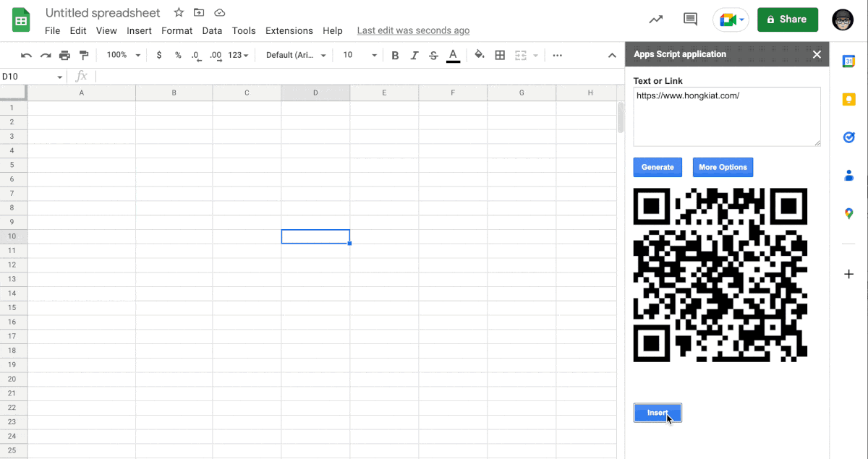This screenshot has width=868, height=459.
Task: Open the Tools menu
Action: pyautogui.click(x=244, y=30)
